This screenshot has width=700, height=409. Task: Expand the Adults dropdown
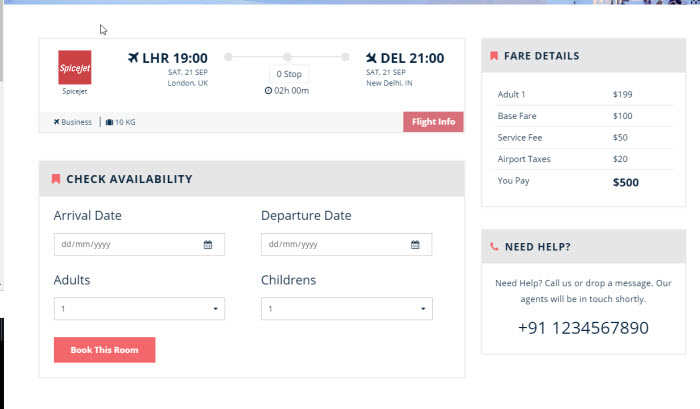click(139, 309)
